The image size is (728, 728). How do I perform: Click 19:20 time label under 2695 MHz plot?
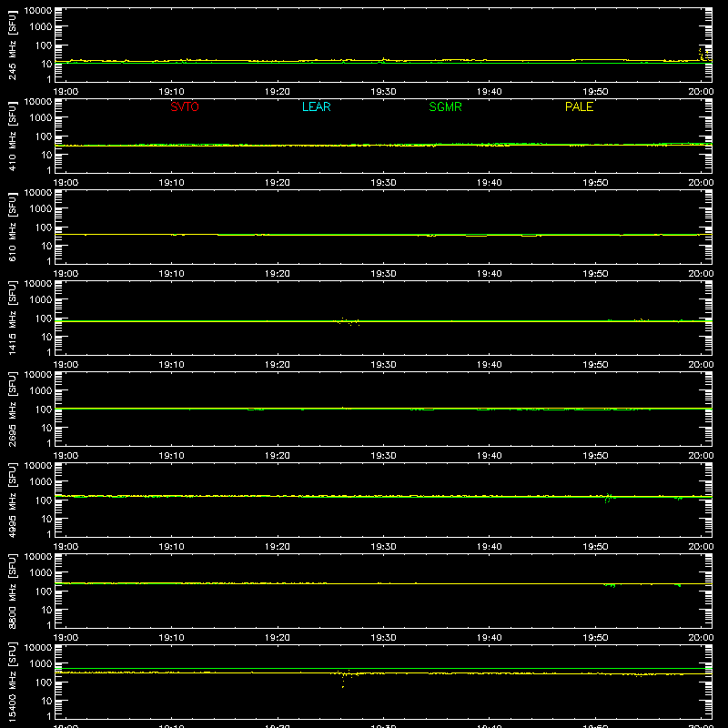point(278,456)
